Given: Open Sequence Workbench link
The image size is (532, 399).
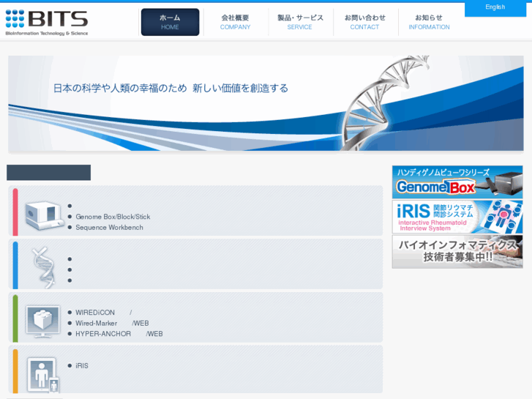Looking at the screenshot, I should click(109, 228).
